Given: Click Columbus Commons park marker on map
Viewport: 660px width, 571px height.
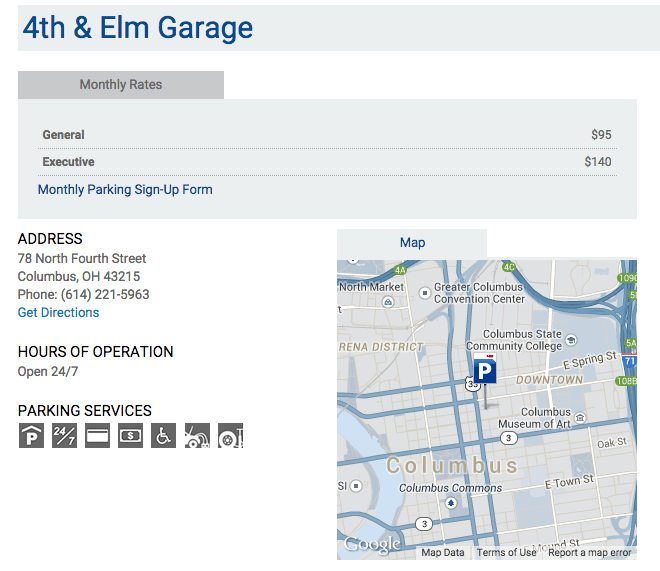Looking at the screenshot, I should [x=451, y=503].
